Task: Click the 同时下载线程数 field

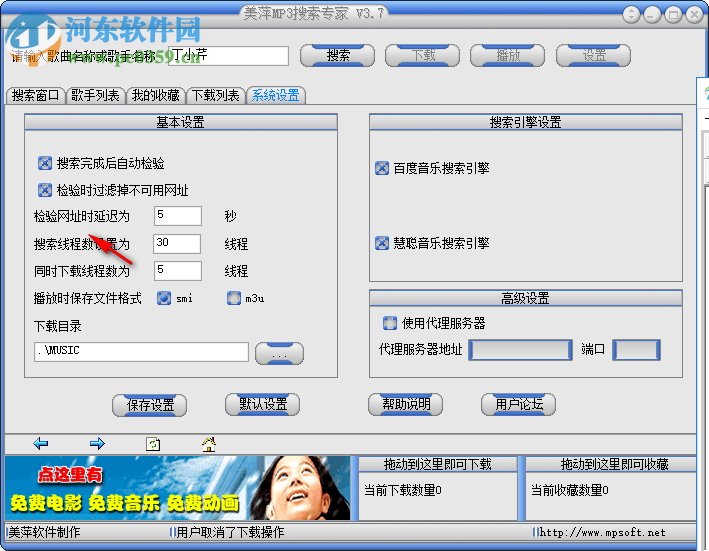Action: click(x=178, y=271)
